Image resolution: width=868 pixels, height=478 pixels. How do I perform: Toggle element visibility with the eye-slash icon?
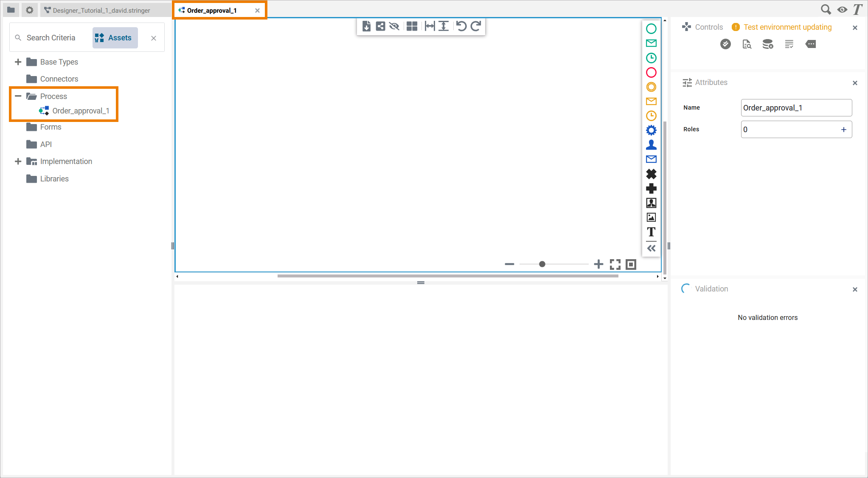click(394, 26)
